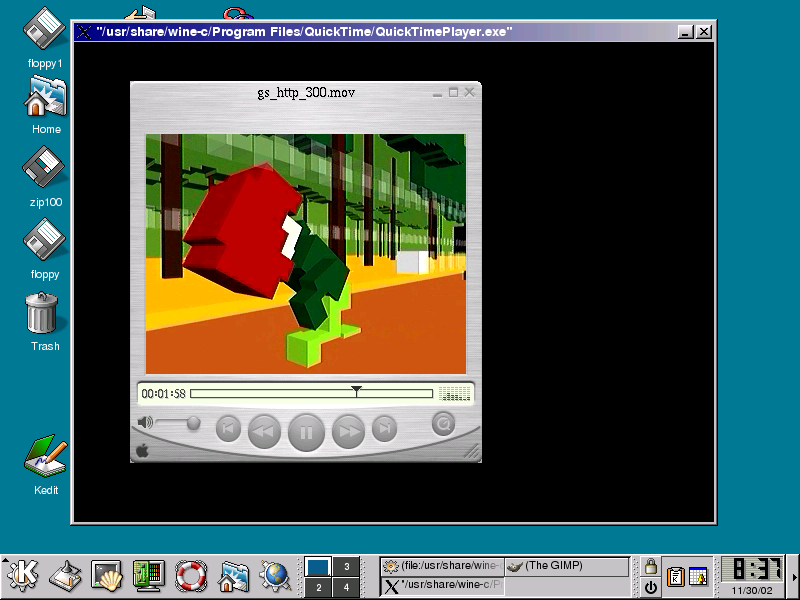This screenshot has width=800, height=600.
Task: Jump to the end of the movie
Action: [x=384, y=429]
